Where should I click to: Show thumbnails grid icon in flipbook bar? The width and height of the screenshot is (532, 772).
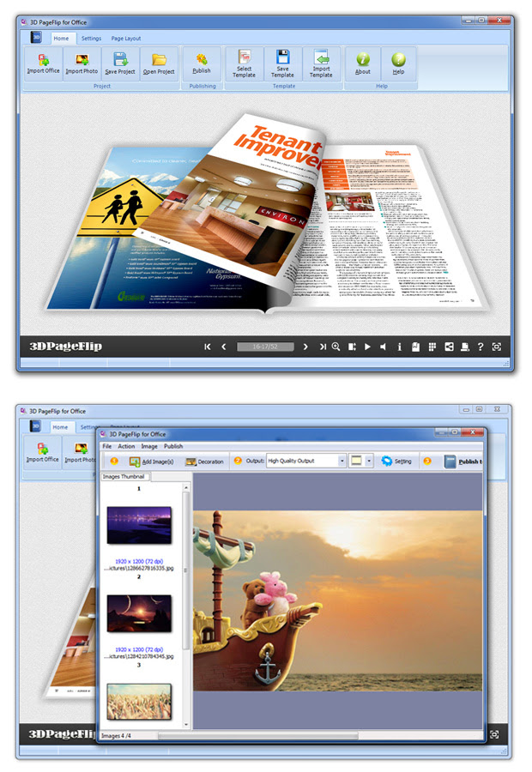click(x=432, y=347)
